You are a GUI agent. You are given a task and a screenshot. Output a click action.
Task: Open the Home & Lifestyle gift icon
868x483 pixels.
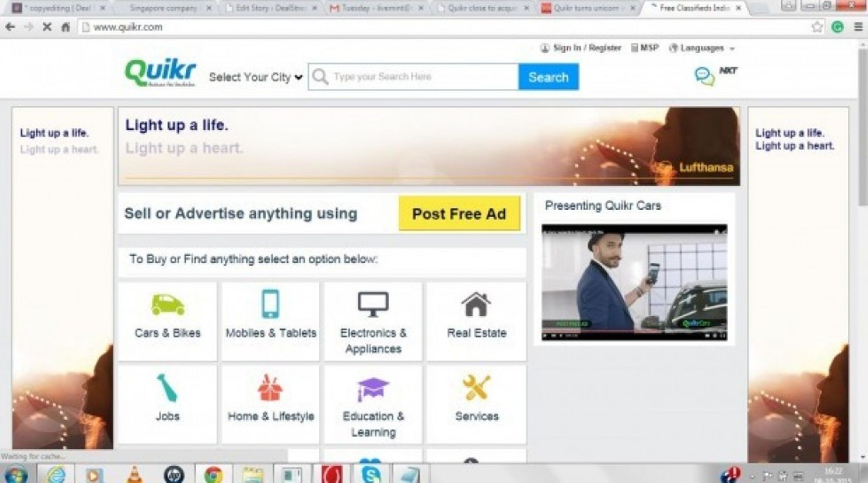tap(270, 388)
